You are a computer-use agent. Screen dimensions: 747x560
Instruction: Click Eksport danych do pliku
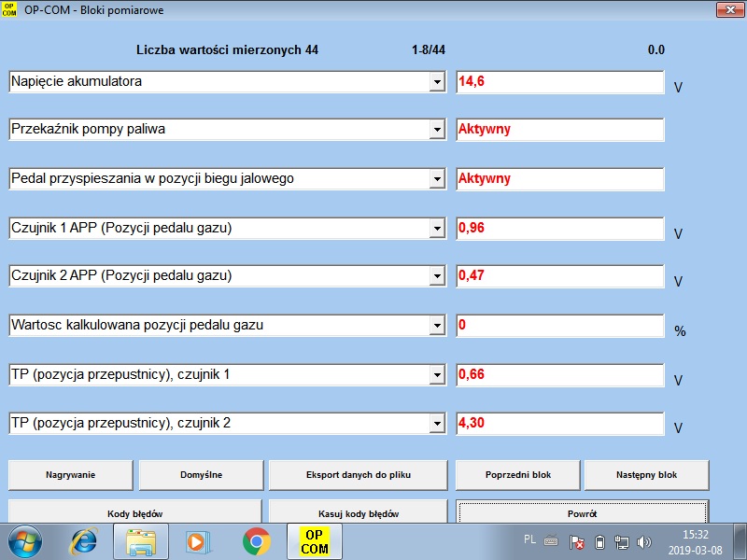(x=359, y=475)
